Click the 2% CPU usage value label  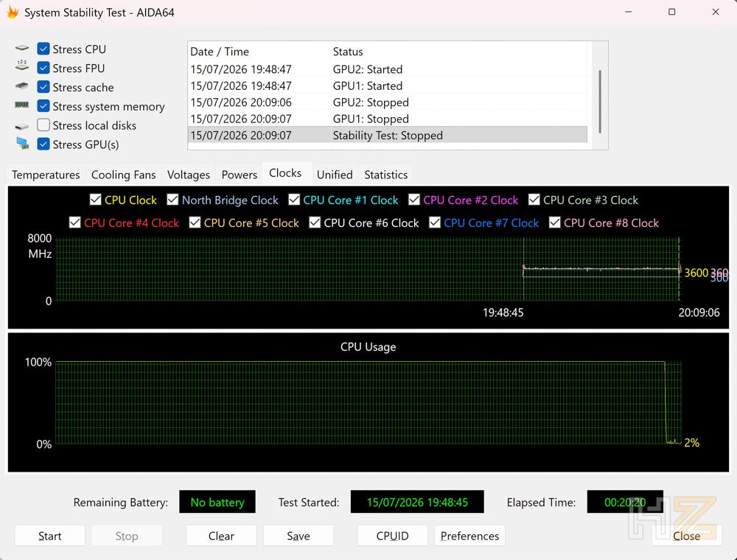692,442
